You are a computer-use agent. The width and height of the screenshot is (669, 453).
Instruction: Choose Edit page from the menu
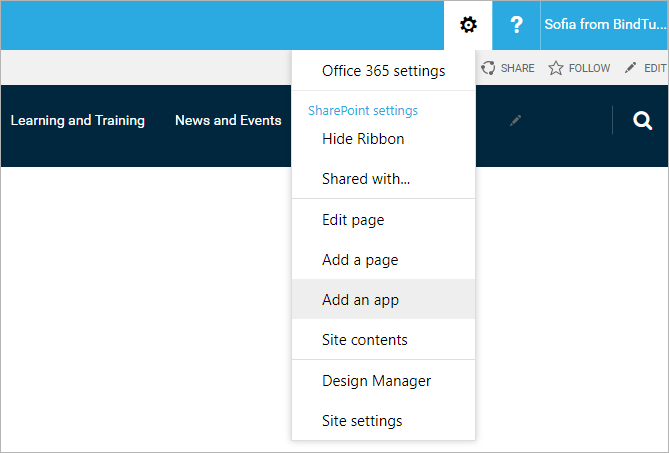click(x=384, y=220)
